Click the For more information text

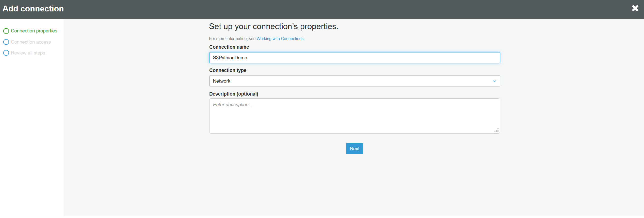tap(232, 39)
